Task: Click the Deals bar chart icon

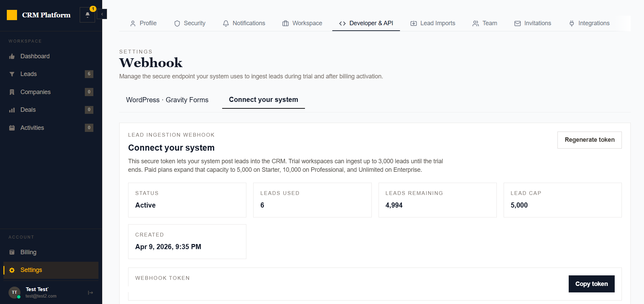Action: point(12,110)
